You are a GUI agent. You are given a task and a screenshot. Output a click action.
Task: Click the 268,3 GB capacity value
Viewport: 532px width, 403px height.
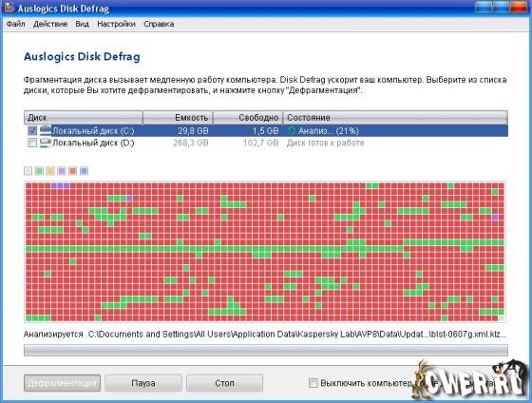[x=191, y=143]
